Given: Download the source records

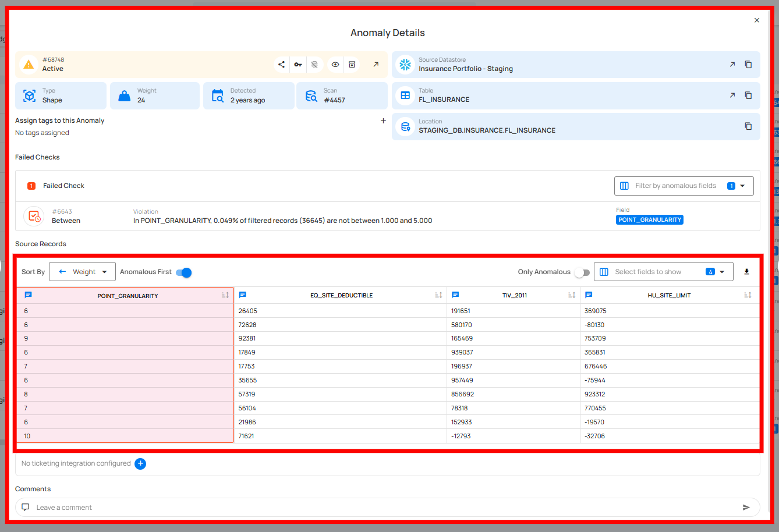Looking at the screenshot, I should 746,272.
